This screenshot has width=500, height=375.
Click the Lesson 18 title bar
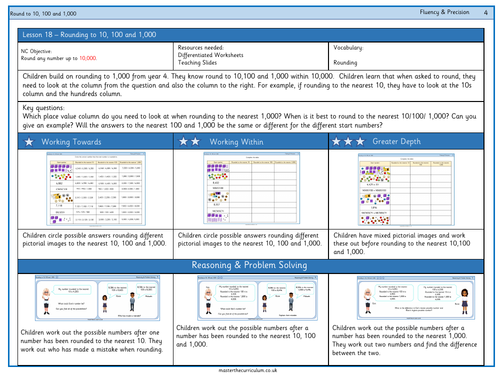pos(251,35)
